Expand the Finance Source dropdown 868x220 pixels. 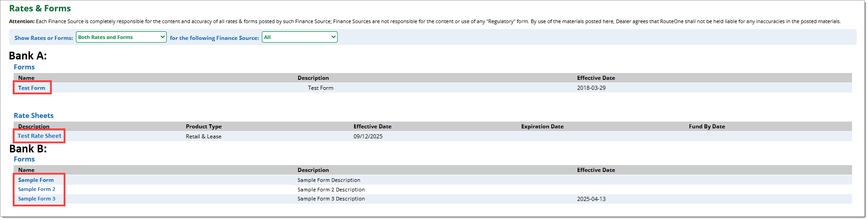point(299,37)
